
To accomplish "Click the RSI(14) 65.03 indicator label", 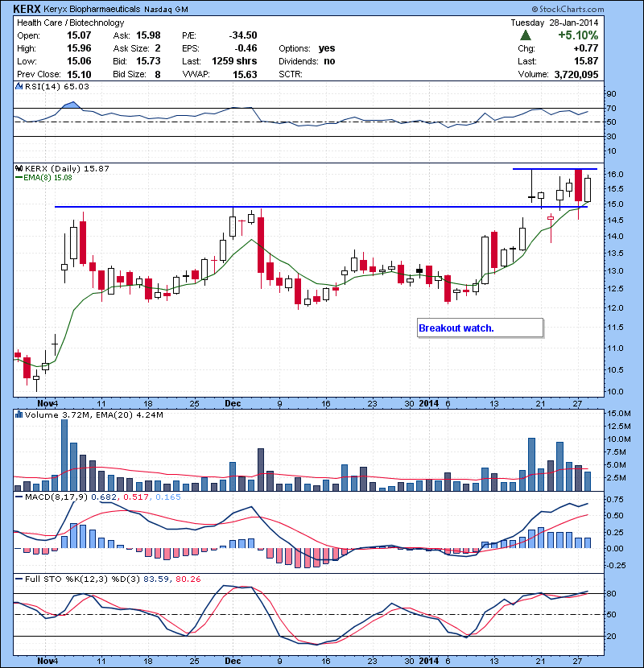I will click(57, 86).
